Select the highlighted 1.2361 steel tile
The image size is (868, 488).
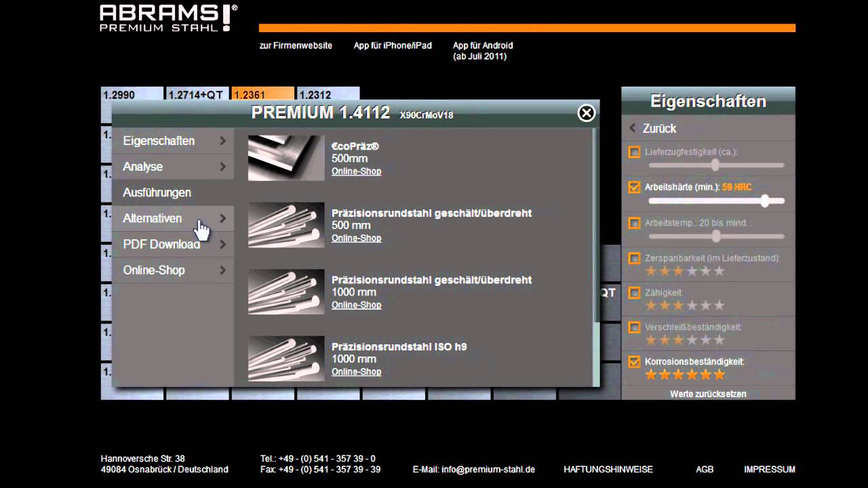coord(263,95)
